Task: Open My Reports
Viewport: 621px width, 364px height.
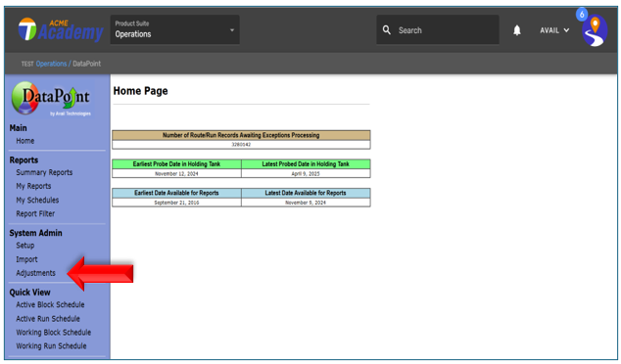Action: pos(33,186)
